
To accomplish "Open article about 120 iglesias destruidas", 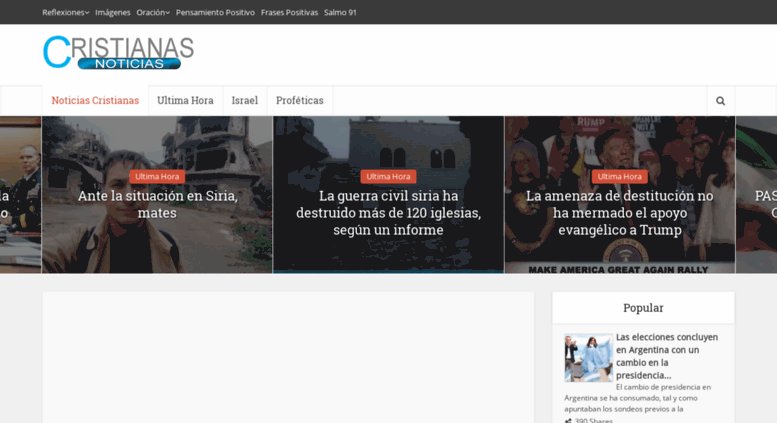I will tap(388, 213).
